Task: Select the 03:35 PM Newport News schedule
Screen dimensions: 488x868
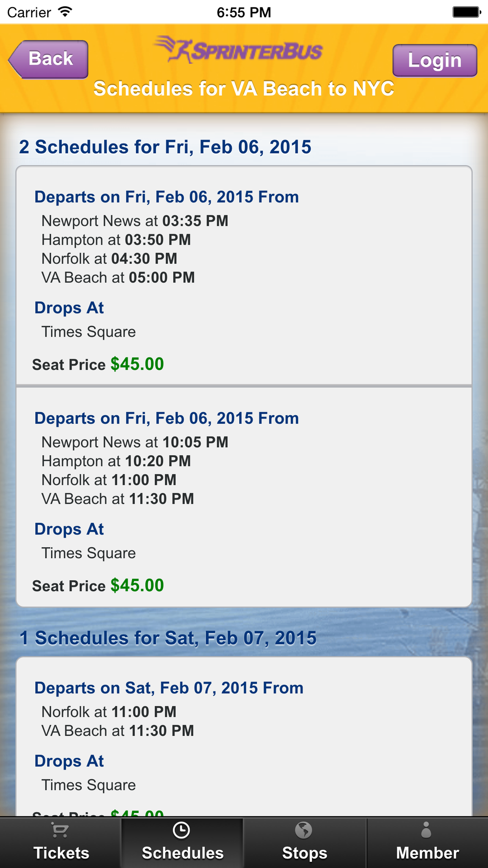Action: click(x=244, y=275)
